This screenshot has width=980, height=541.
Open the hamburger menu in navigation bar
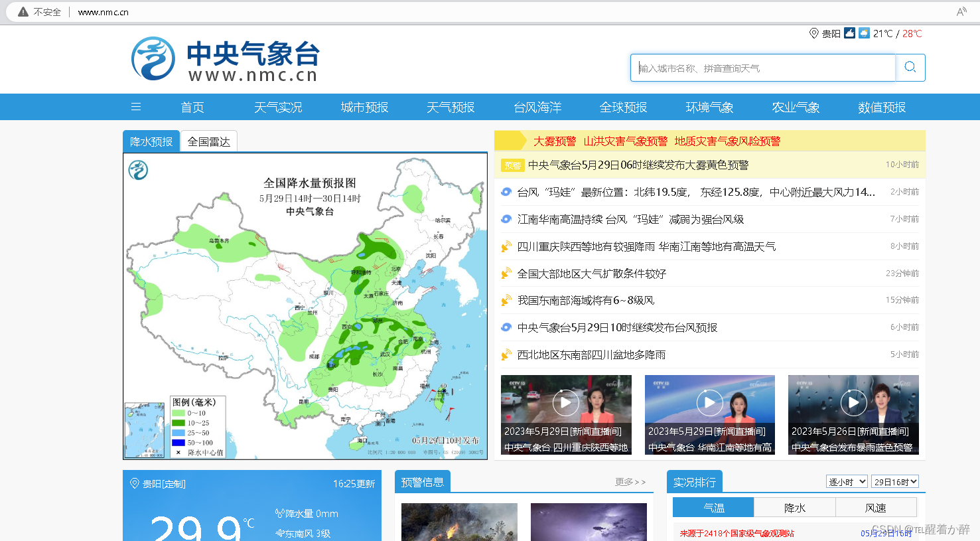136,107
